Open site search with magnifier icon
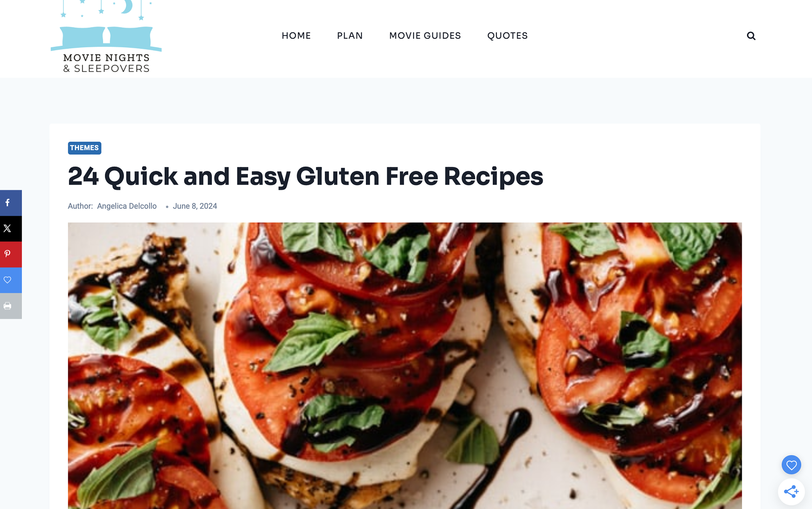 [751, 36]
